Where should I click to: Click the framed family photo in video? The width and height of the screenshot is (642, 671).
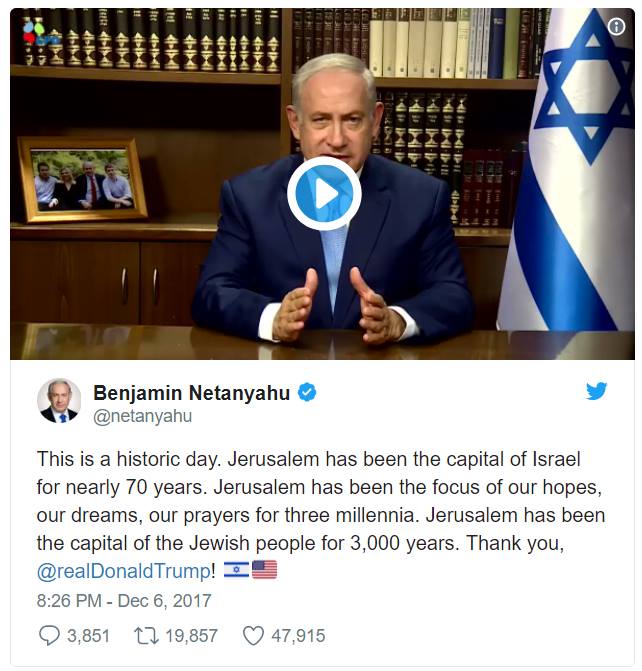pos(83,180)
